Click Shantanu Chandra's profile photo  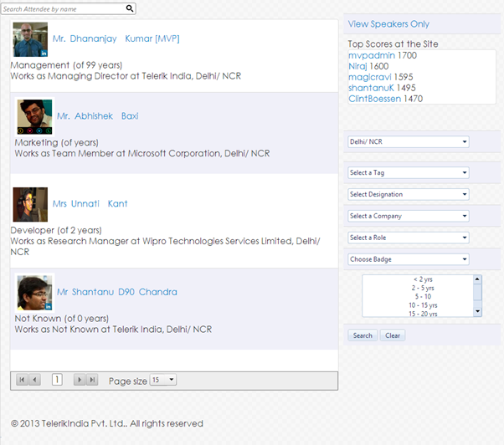pos(34,293)
